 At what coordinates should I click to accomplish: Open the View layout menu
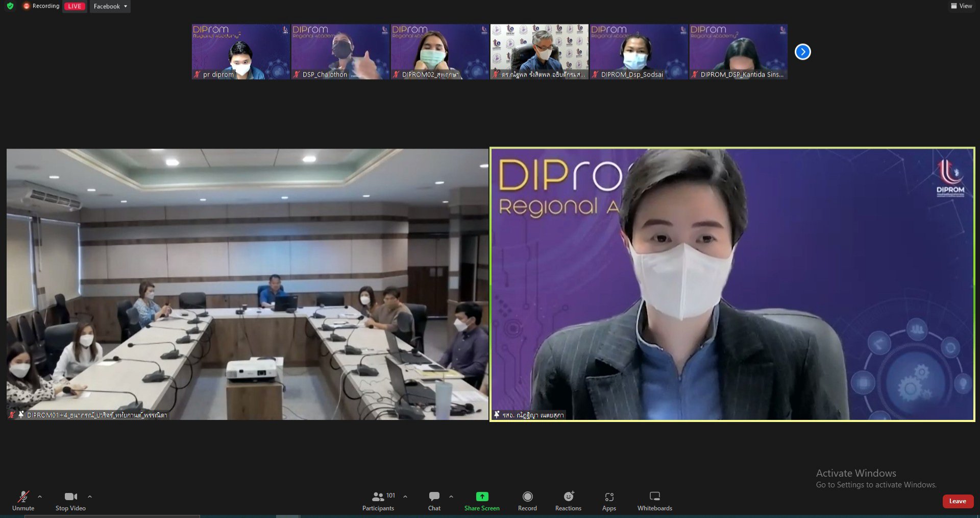(961, 6)
